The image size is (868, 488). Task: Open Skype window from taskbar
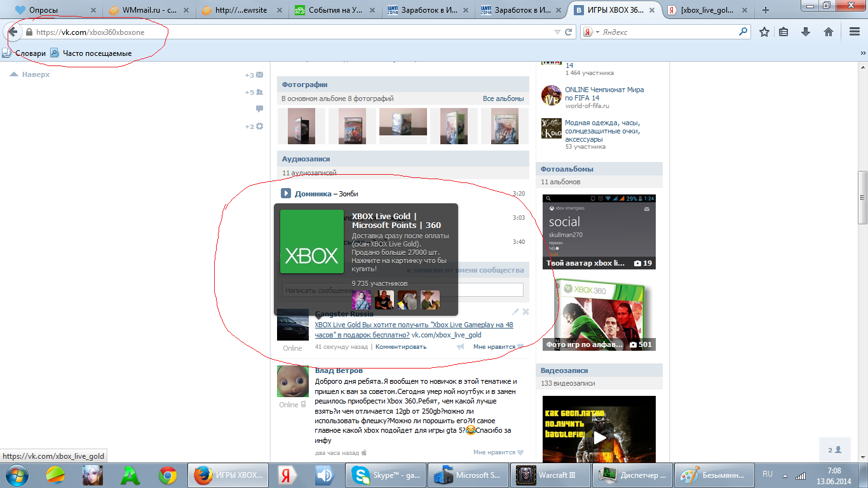[386, 475]
